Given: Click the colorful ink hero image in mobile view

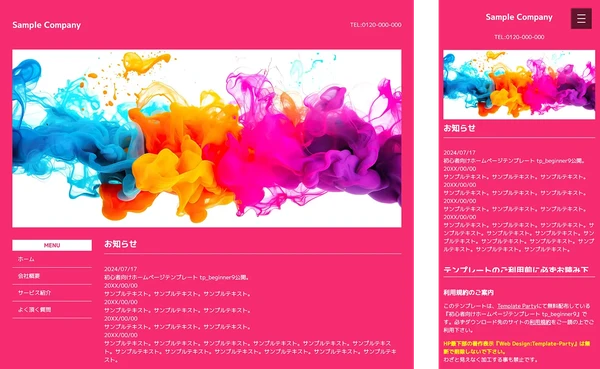Looking at the screenshot, I should pyautogui.click(x=519, y=85).
